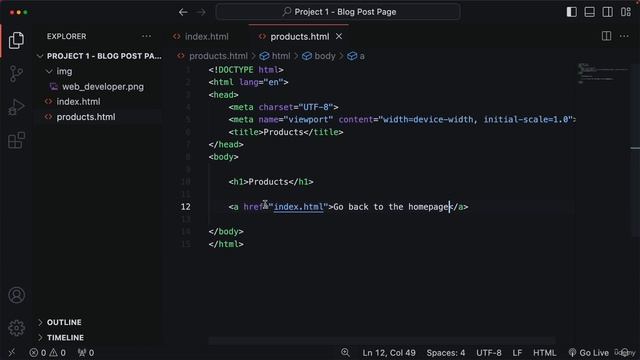
Task: Close the products.html tab
Action: point(339,36)
